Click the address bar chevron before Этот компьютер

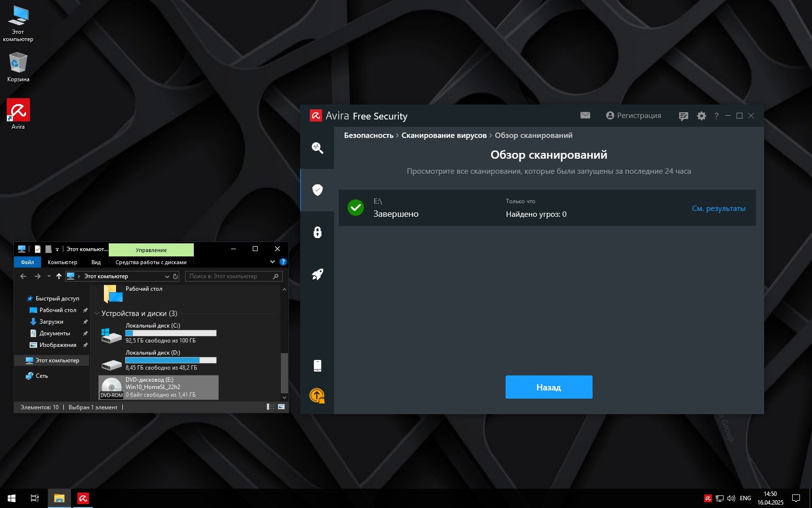coord(79,276)
